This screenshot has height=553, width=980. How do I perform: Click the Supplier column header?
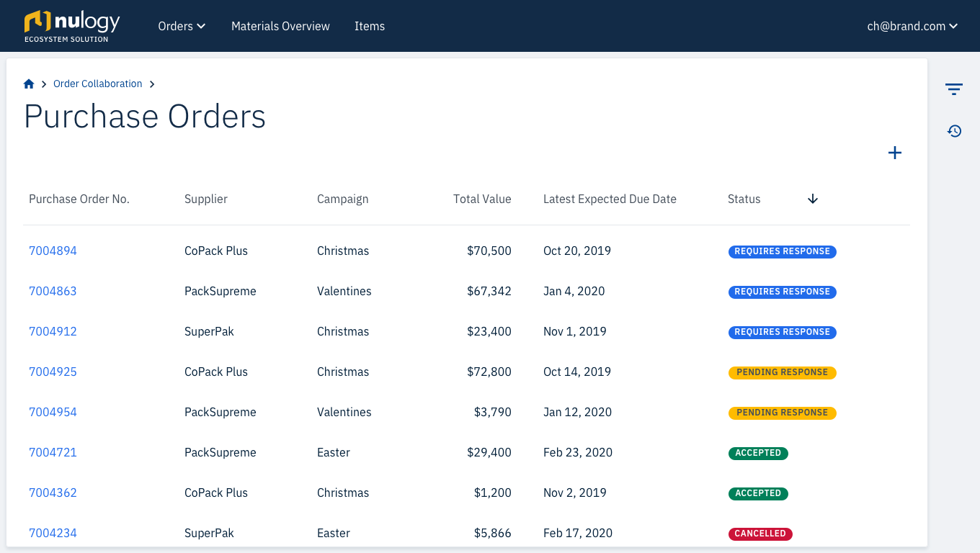206,199
